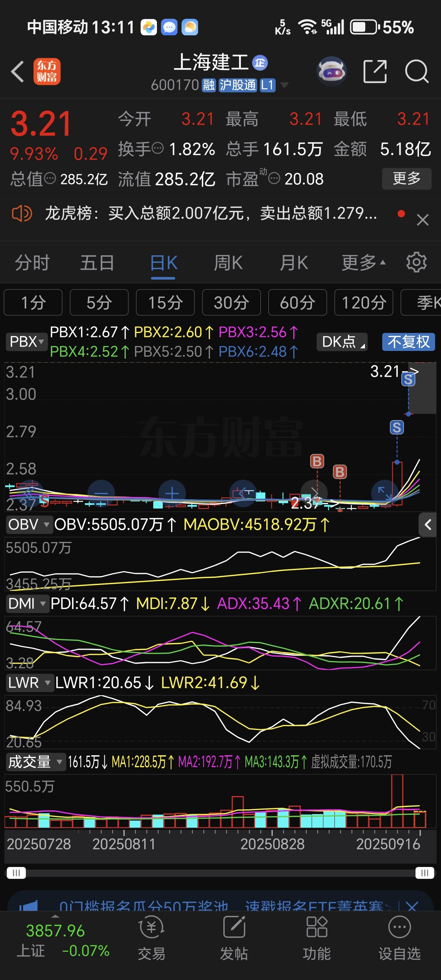Tap the zoom-out minus chart button
441x980 pixels.
101,493
